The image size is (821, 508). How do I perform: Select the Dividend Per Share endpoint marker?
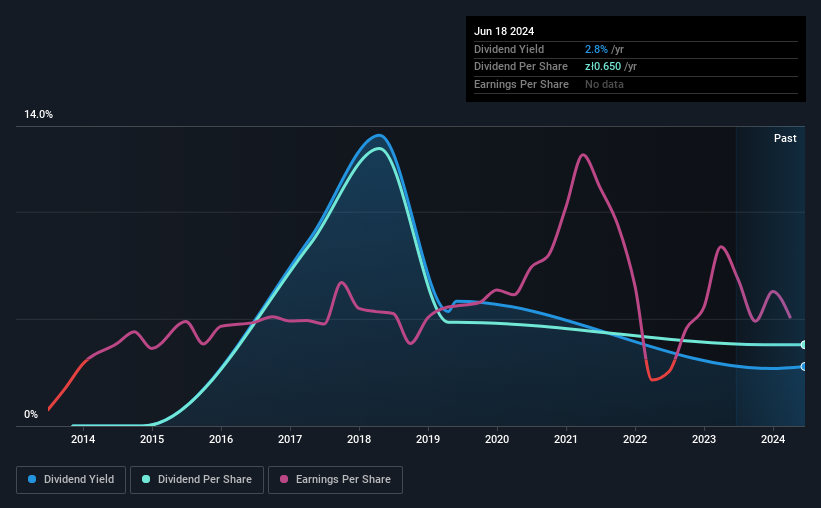pyautogui.click(x=803, y=345)
